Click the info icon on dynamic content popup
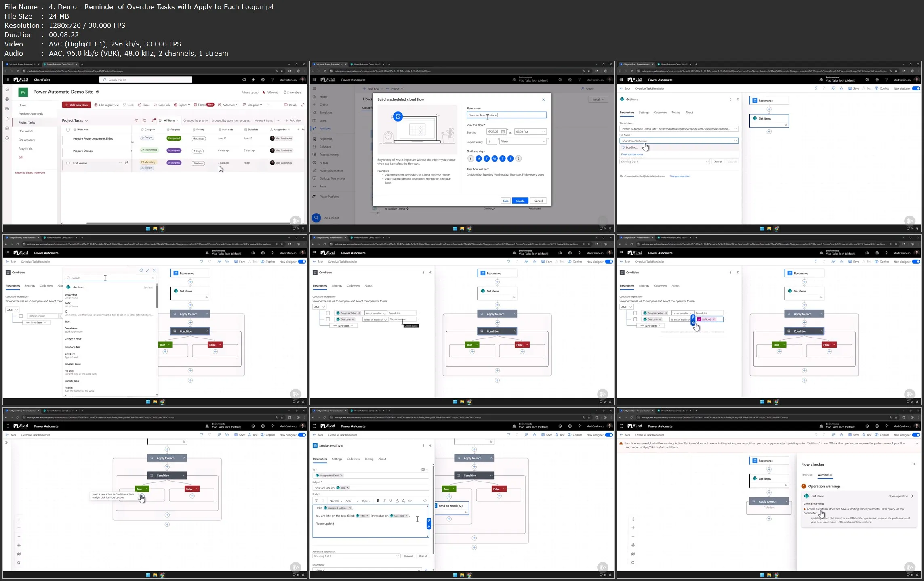The width and height of the screenshot is (924, 581). pos(141,271)
